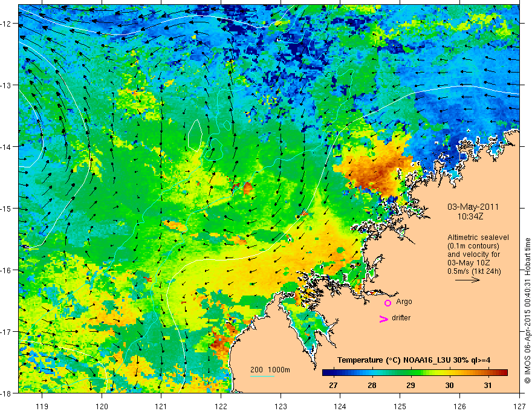The image size is (532, 411).
Task: Click the temperature color bar legend
Action: tap(415, 373)
